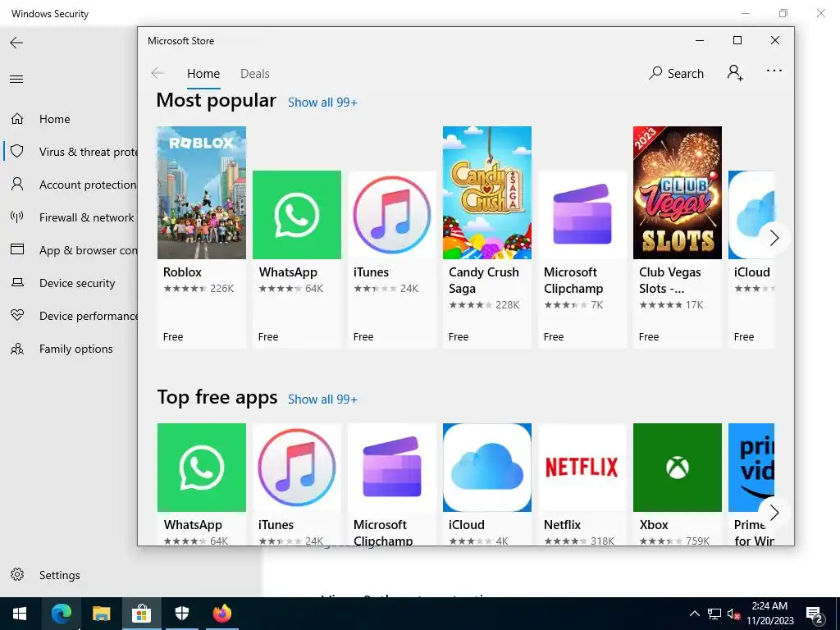Viewport: 840px width, 630px height.
Task: Open the Xbox icon in Top free apps
Action: tap(677, 468)
